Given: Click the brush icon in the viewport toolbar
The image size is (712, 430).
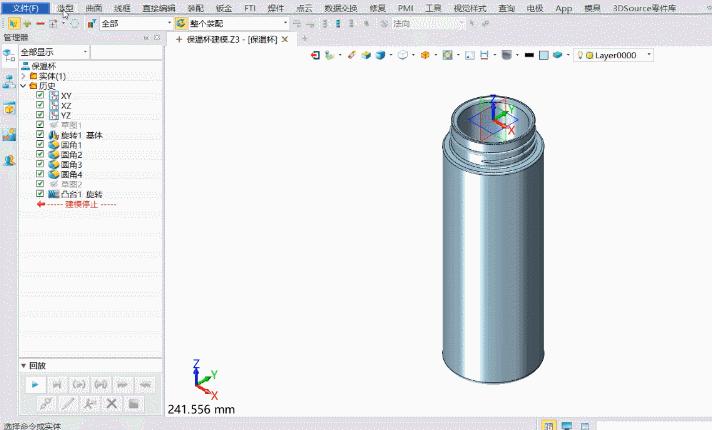Looking at the screenshot, I should 351,55.
